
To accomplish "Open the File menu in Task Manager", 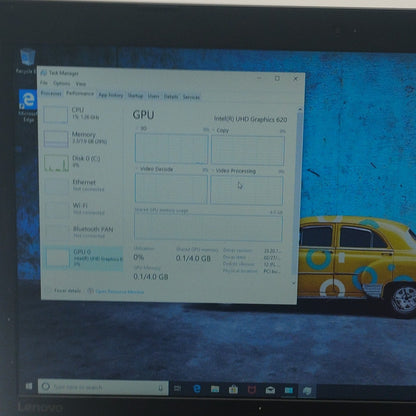I will pyautogui.click(x=44, y=82).
